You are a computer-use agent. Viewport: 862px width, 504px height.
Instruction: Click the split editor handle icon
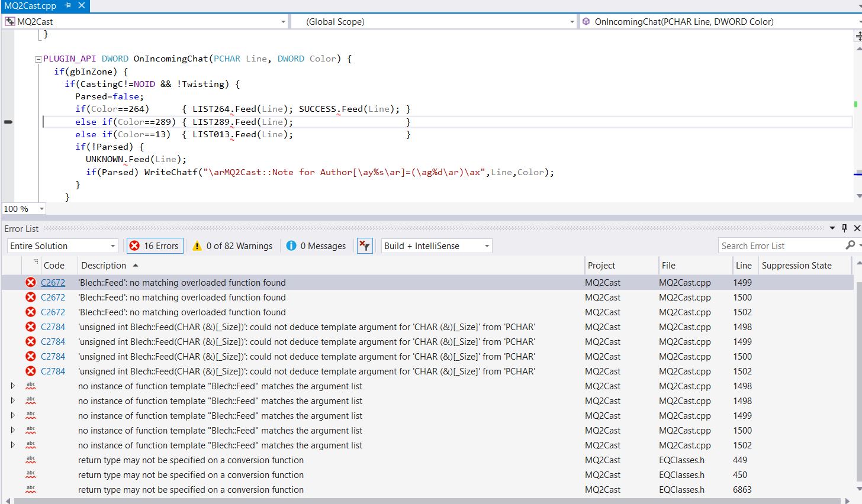point(858,36)
